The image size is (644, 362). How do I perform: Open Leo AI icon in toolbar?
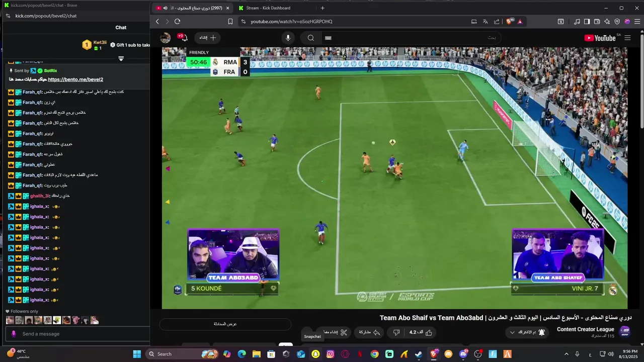click(x=607, y=22)
